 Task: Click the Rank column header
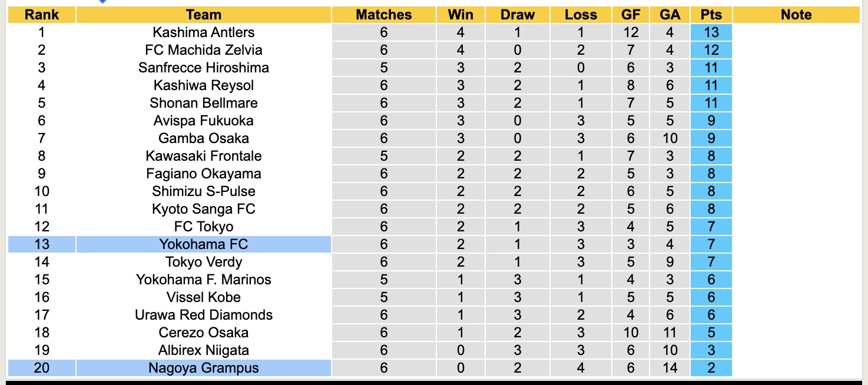[x=42, y=15]
